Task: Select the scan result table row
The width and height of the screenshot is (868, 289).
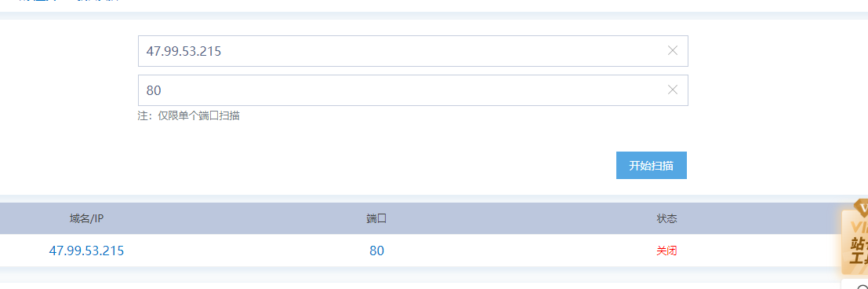Action: coord(421,251)
